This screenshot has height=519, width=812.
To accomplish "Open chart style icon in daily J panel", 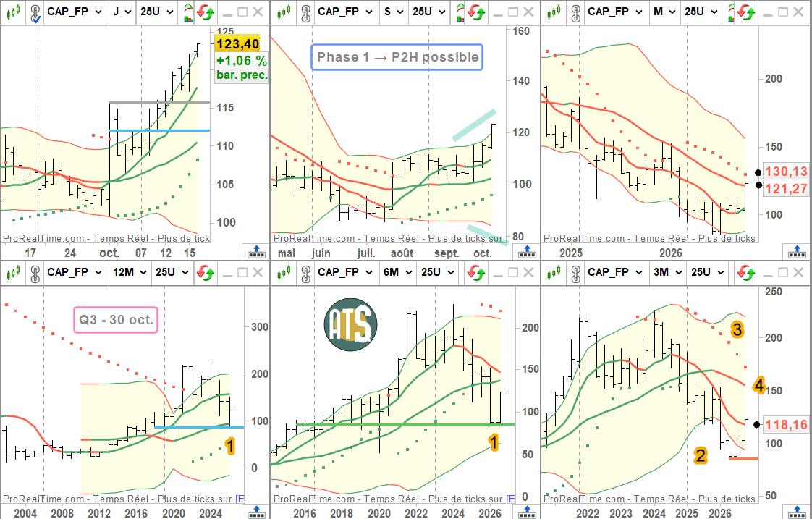I will 13,12.
